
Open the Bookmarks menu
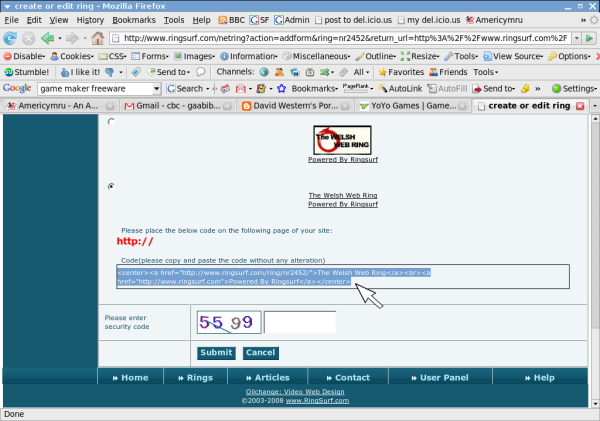coord(134,20)
